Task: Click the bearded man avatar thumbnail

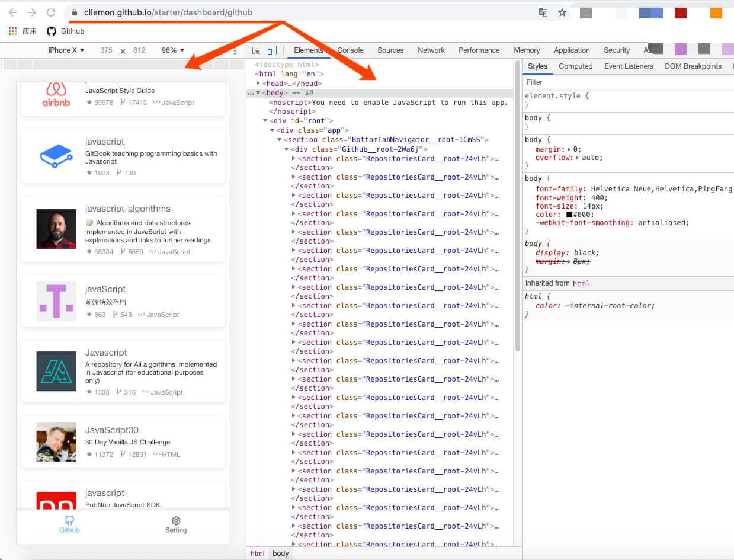Action: (56, 229)
